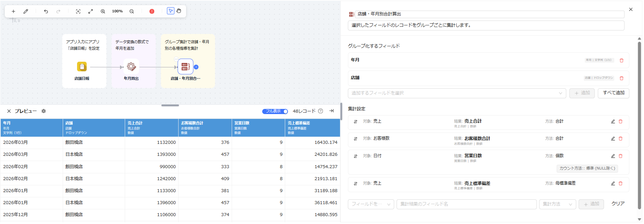Click the 年月 column header
This screenshot has width=644, height=224.
[x=32, y=128]
